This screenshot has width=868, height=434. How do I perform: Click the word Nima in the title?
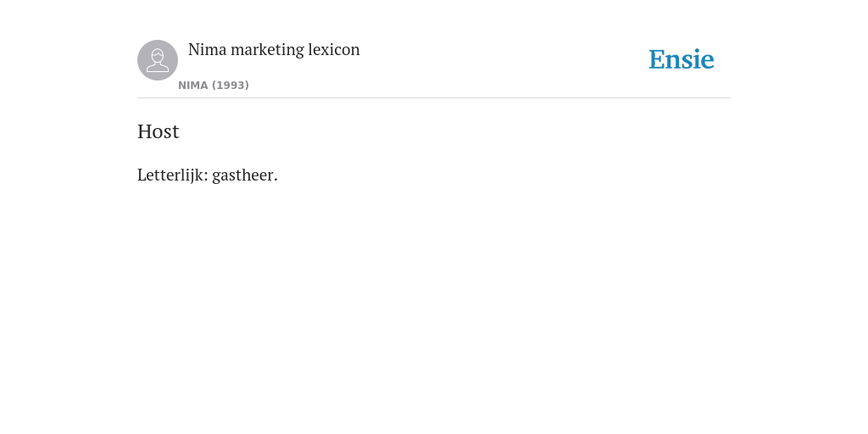click(208, 50)
